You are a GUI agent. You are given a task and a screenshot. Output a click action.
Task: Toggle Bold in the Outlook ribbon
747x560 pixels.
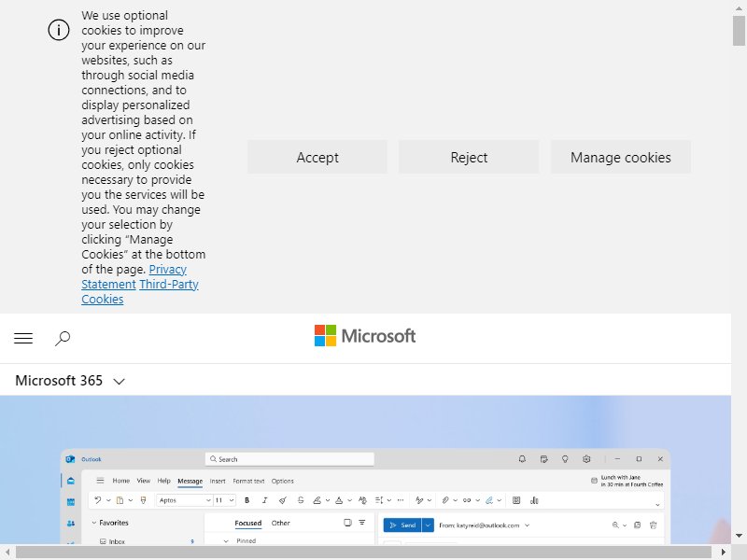(x=247, y=500)
